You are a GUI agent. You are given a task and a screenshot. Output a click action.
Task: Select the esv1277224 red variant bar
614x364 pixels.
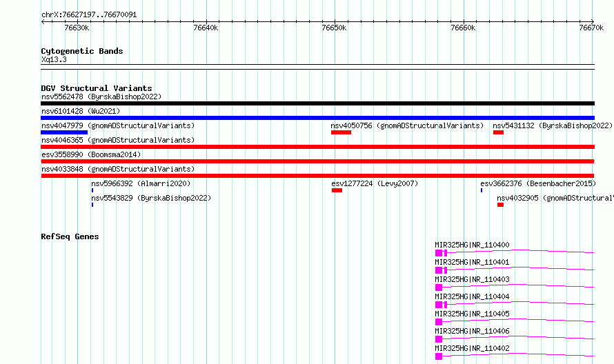[337, 190]
